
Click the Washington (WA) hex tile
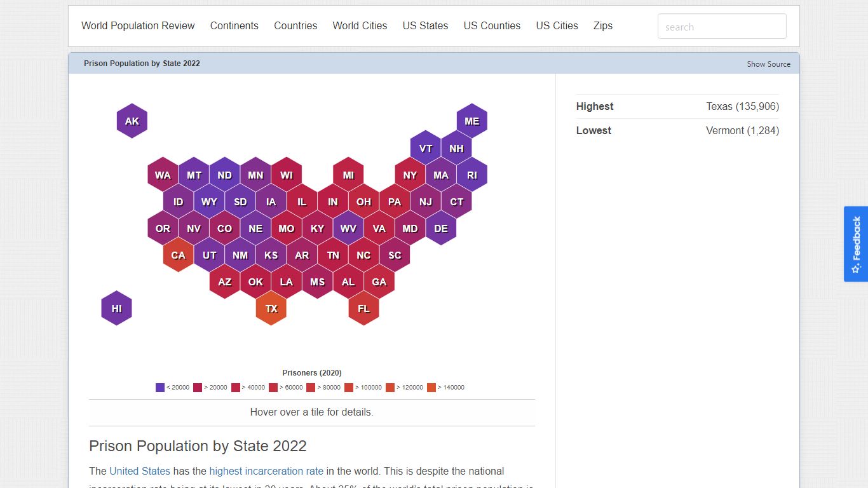tap(163, 175)
